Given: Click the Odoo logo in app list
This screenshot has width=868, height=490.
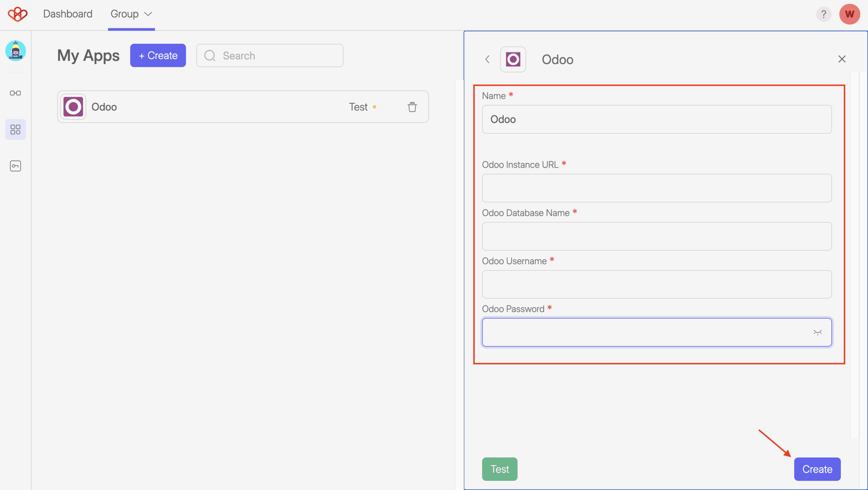Looking at the screenshot, I should pos(73,107).
